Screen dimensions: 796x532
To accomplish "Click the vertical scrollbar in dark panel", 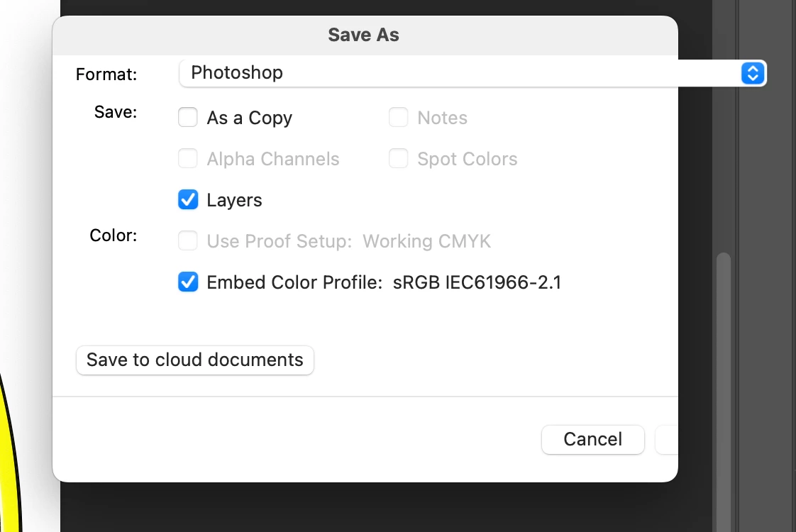I will pyautogui.click(x=724, y=391).
